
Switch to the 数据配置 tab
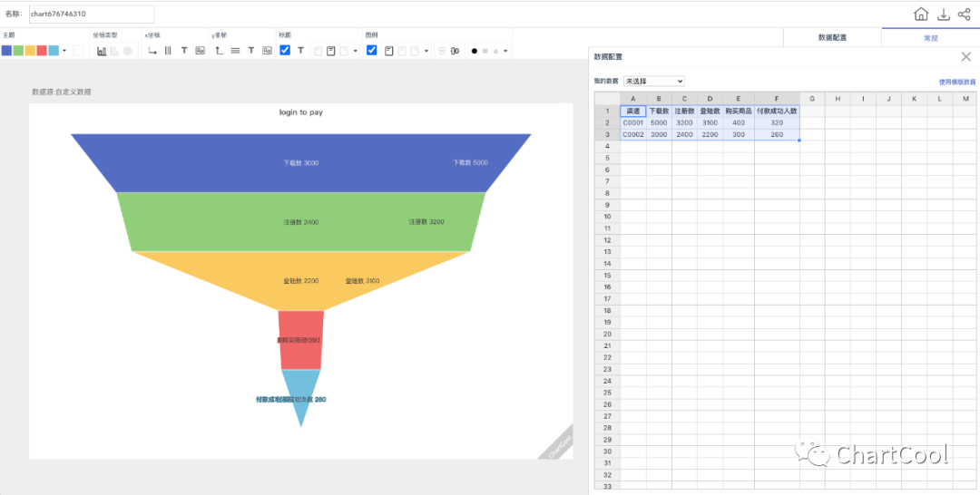point(832,37)
